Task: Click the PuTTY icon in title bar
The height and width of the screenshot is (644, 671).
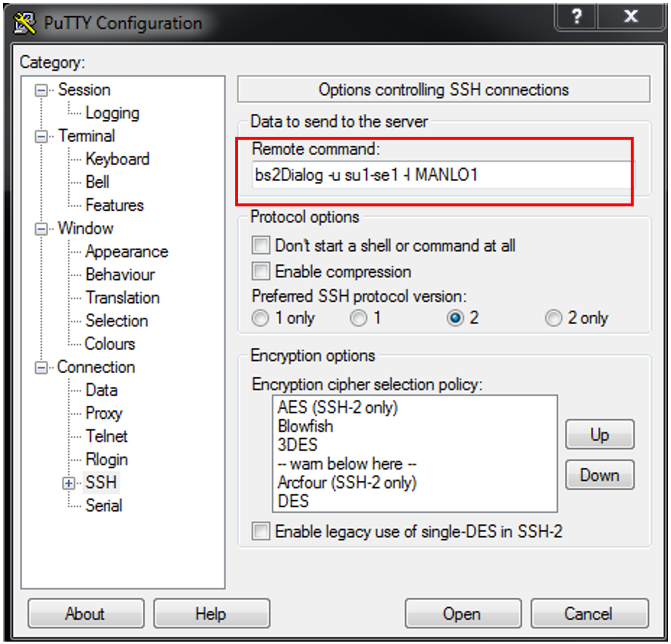Action: pos(24,23)
